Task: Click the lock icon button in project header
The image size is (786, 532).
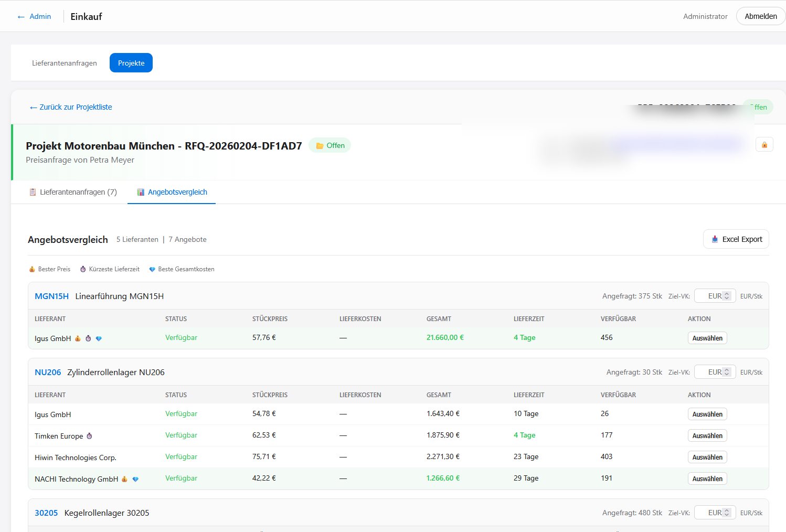Action: pos(764,145)
